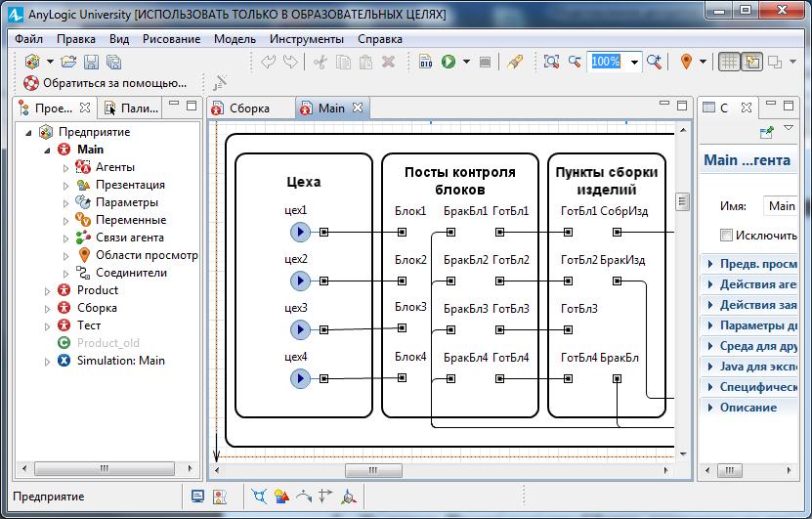Click the Undo arrow icon
Image resolution: width=812 pixels, height=519 pixels.
(269, 63)
